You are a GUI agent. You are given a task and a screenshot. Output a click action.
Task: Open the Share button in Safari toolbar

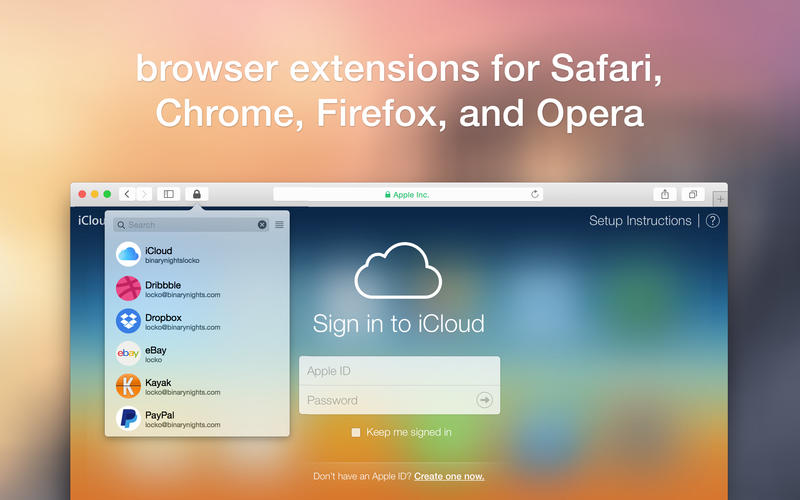coord(664,194)
